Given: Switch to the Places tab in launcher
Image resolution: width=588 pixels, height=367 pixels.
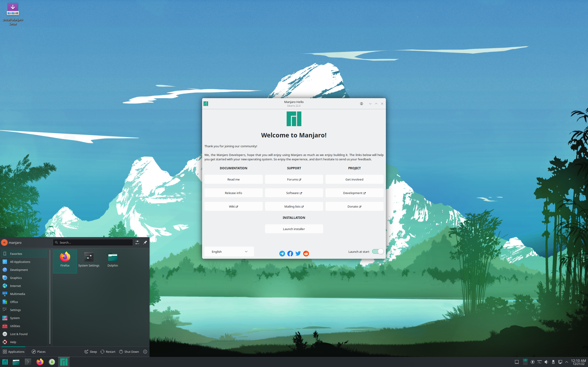Looking at the screenshot, I should pos(38,351).
